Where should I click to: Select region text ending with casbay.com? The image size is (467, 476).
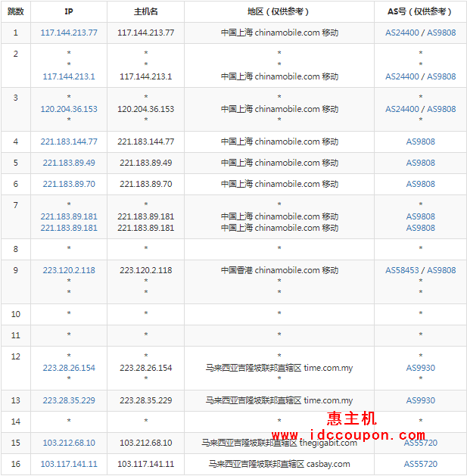pyautogui.click(x=279, y=464)
